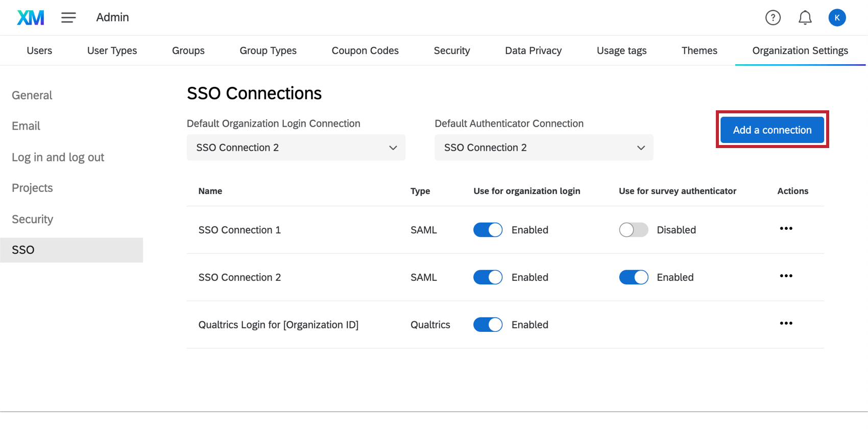Open the hamburger navigation menu
The height and width of the screenshot is (434, 868).
tap(68, 17)
